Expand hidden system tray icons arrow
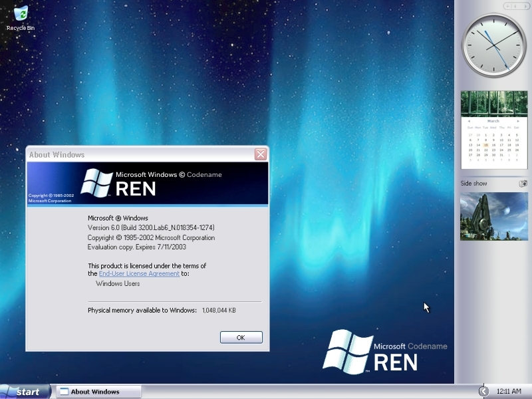The height and width of the screenshot is (399, 532). click(x=483, y=392)
